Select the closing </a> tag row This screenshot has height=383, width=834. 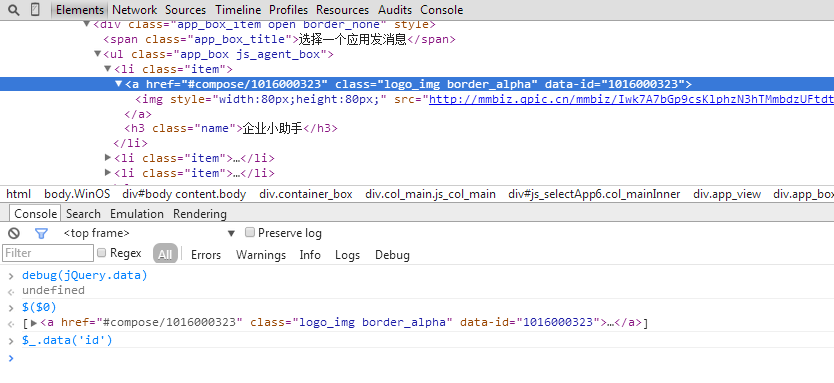pos(138,114)
